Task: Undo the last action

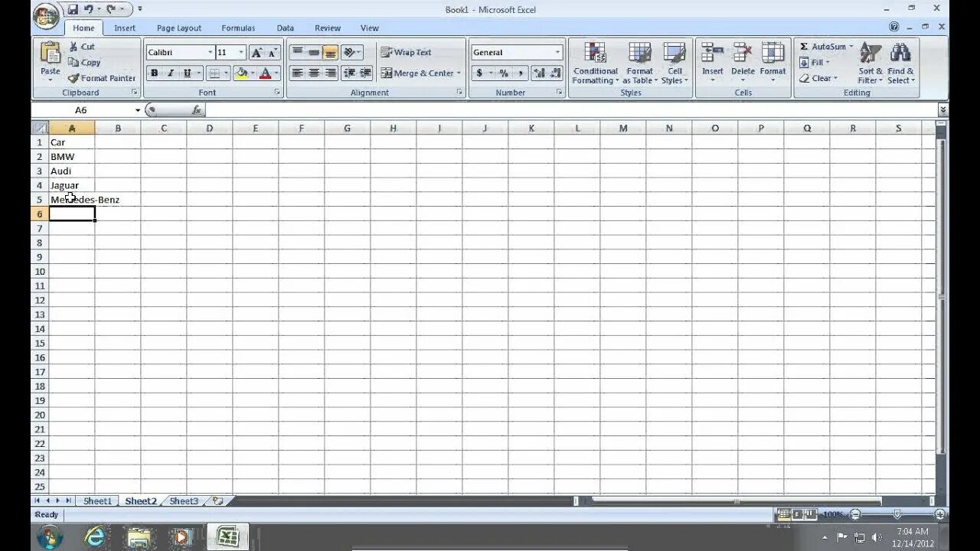Action: tap(89, 9)
